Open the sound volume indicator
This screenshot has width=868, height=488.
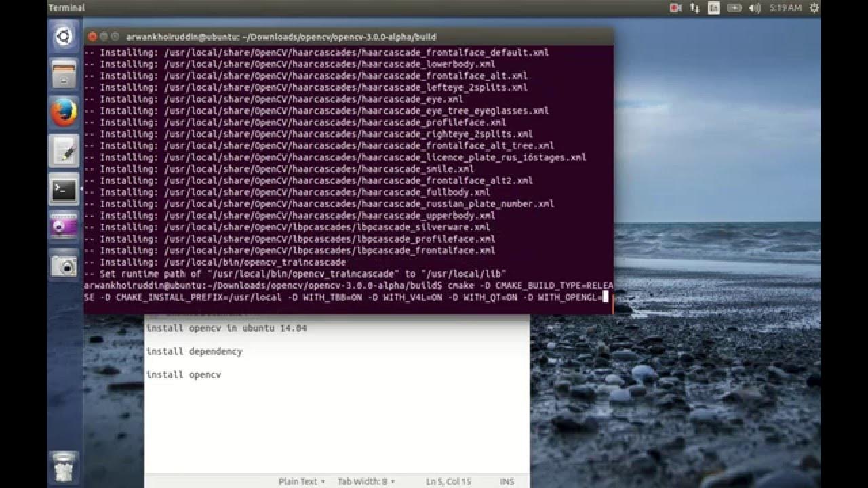click(755, 7)
